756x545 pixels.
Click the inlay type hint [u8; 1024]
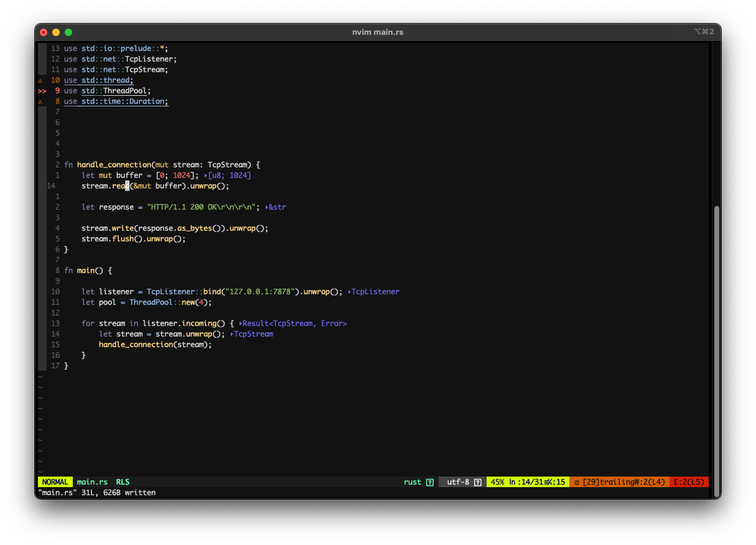[229, 175]
